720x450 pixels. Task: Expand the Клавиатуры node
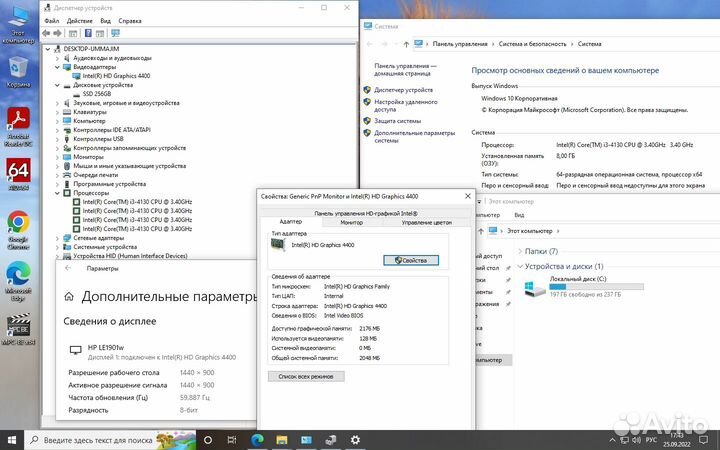(57, 112)
